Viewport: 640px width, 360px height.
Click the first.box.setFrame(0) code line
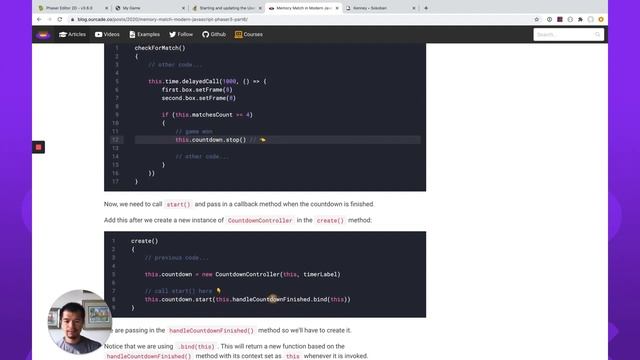(x=197, y=90)
